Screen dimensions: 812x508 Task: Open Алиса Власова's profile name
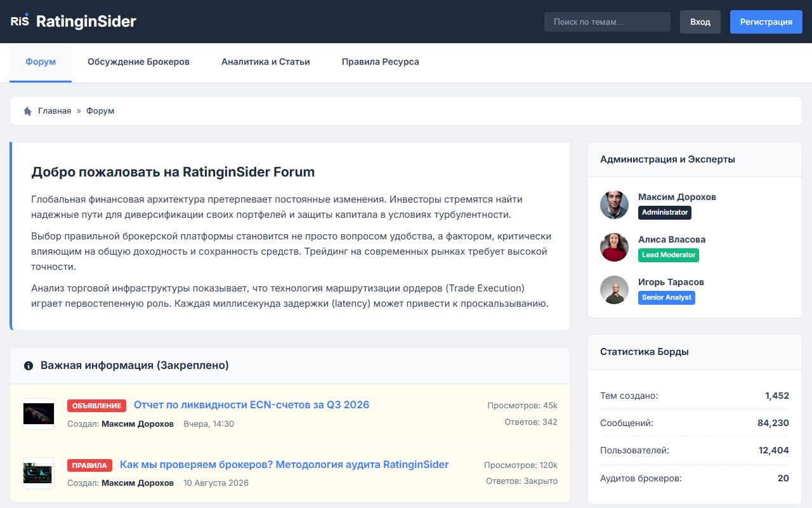coord(672,239)
